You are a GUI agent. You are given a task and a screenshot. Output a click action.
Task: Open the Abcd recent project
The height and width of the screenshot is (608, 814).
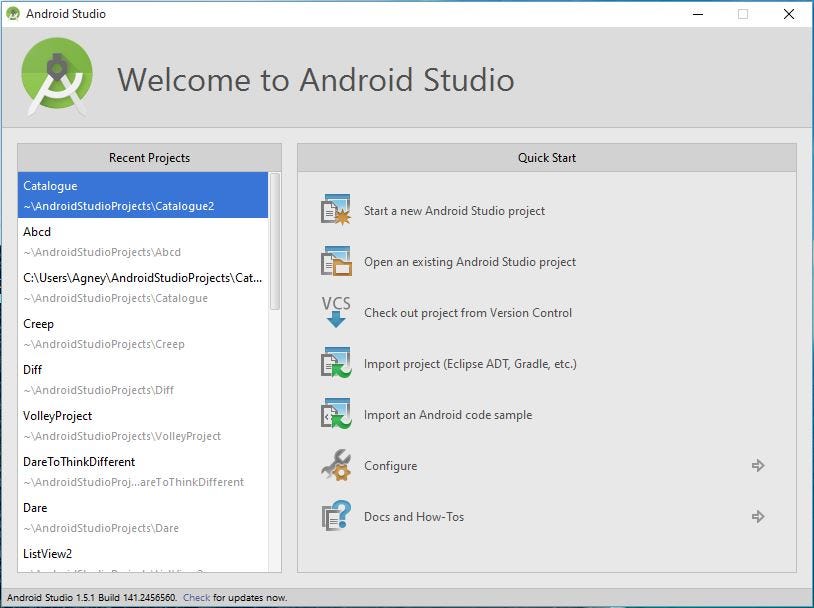(142, 241)
